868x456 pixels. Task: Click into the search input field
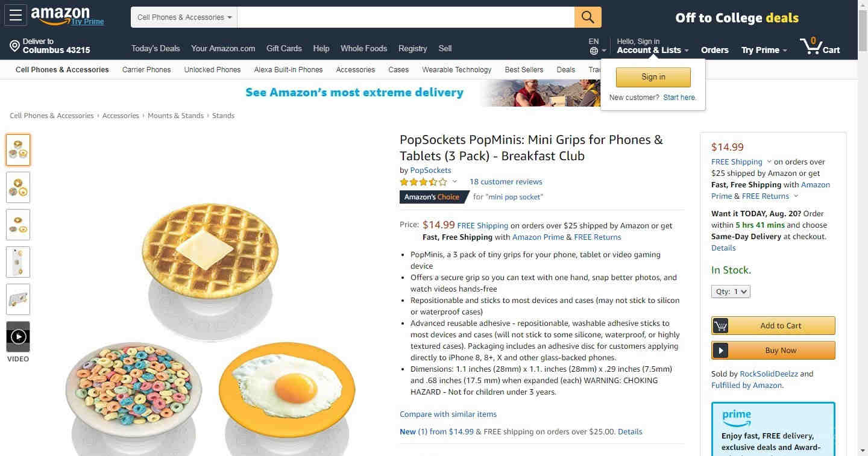click(406, 17)
